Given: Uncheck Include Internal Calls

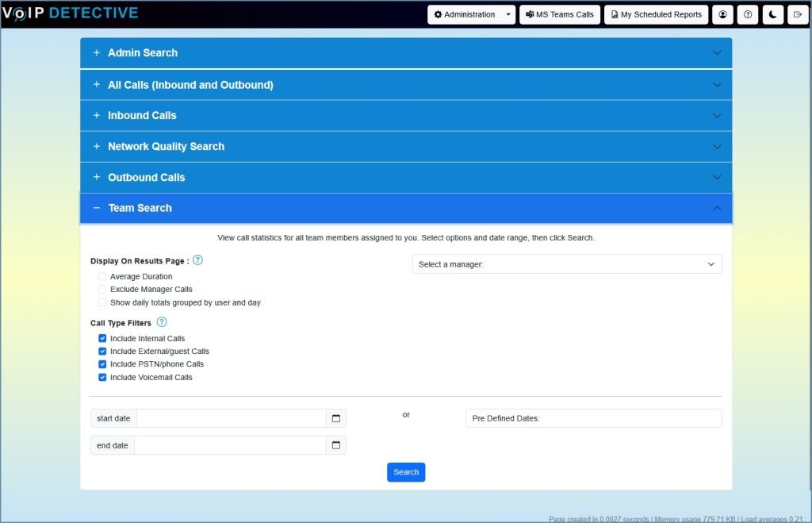Looking at the screenshot, I should click(x=102, y=337).
